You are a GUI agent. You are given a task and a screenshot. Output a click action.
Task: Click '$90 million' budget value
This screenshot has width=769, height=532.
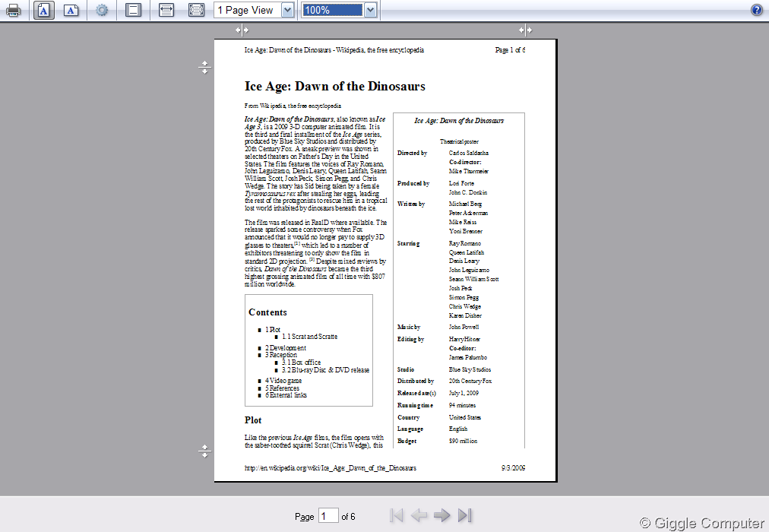click(463, 441)
